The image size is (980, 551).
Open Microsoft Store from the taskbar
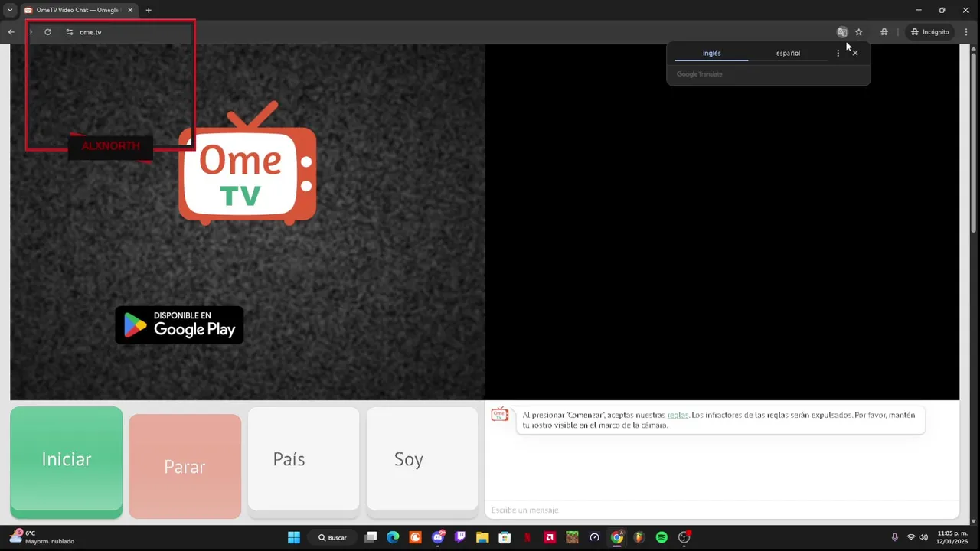(x=505, y=537)
